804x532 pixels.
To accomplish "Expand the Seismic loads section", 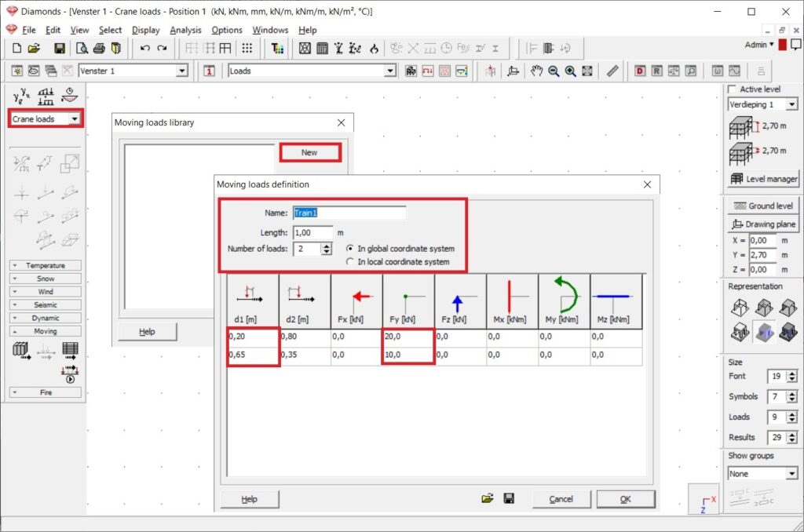I will click(45, 305).
